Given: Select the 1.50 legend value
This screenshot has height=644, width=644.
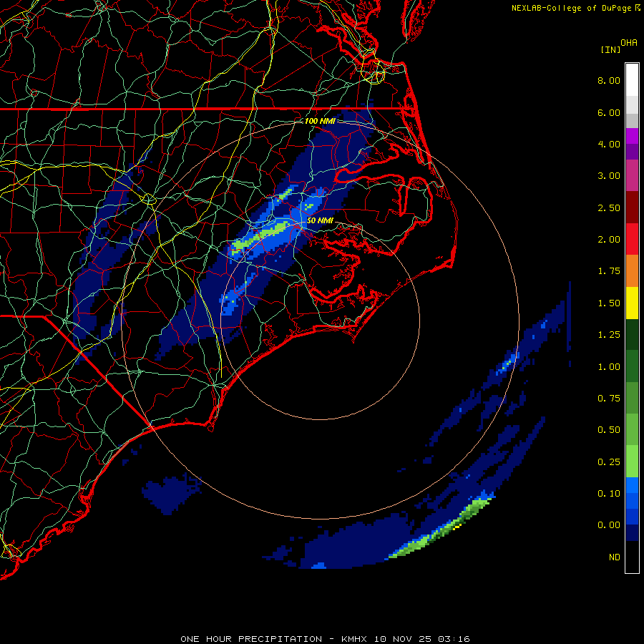Looking at the screenshot, I should (x=609, y=303).
